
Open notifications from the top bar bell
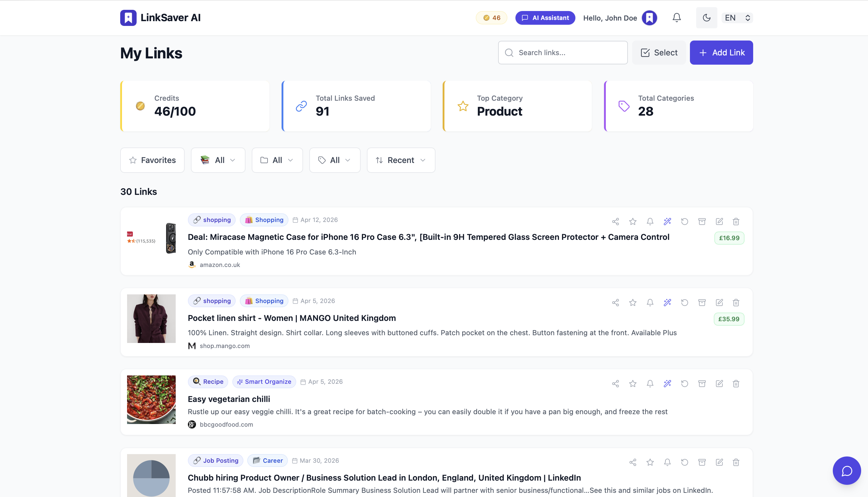677,17
